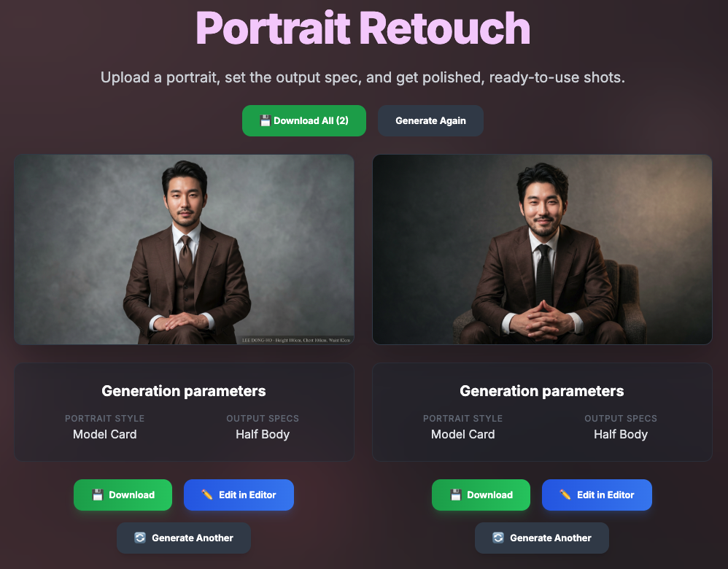728x569 pixels.
Task: Click the pencil icon on right Edit in Editor
Action: point(565,495)
